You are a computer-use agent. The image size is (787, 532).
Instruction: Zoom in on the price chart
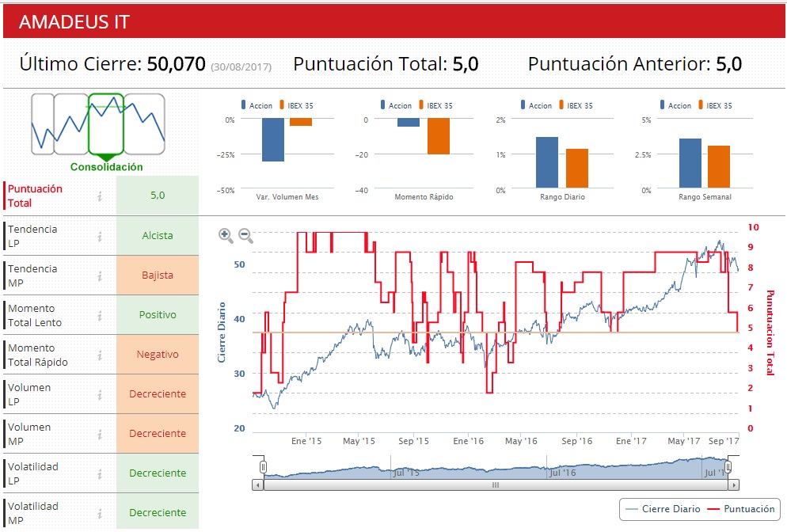tap(226, 235)
